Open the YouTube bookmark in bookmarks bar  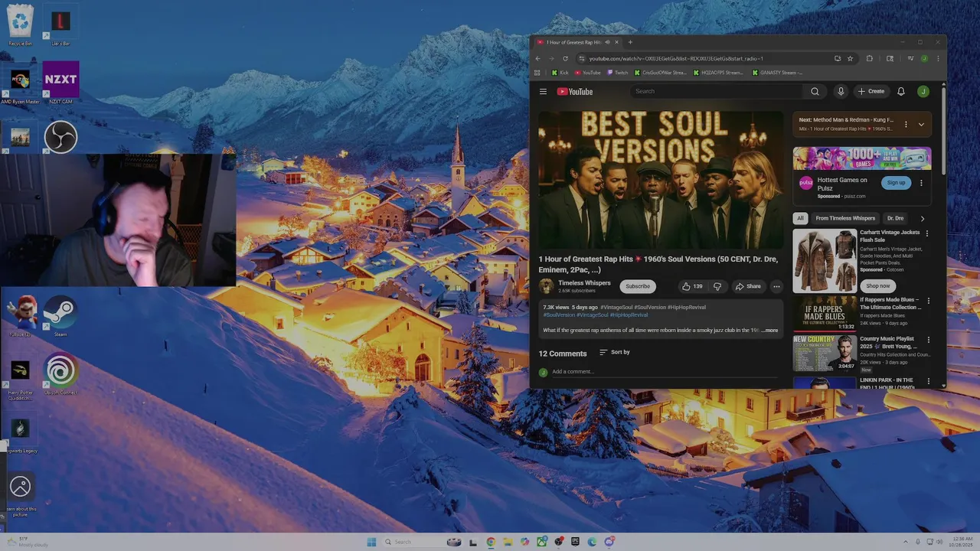(587, 73)
